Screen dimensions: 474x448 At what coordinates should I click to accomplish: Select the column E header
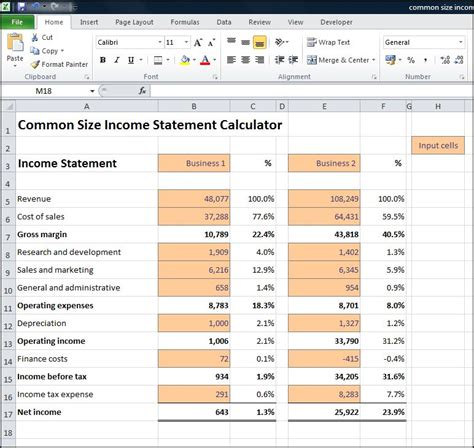pyautogui.click(x=324, y=107)
